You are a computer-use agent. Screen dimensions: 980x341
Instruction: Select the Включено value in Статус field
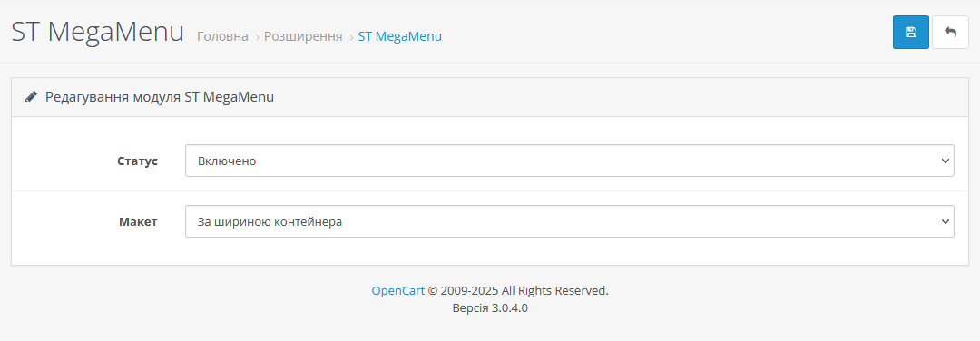pos(227,161)
